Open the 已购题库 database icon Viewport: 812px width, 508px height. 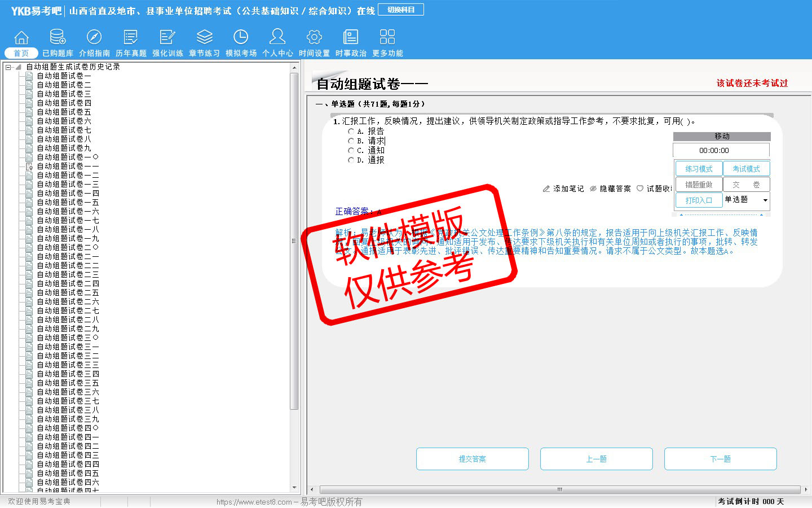click(x=58, y=37)
